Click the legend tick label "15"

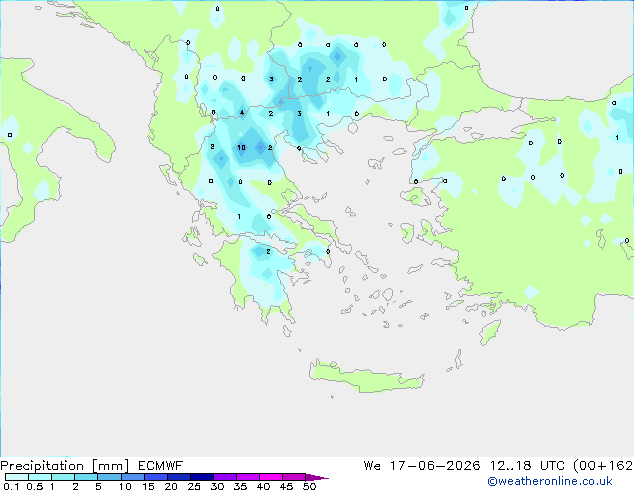coord(148,486)
